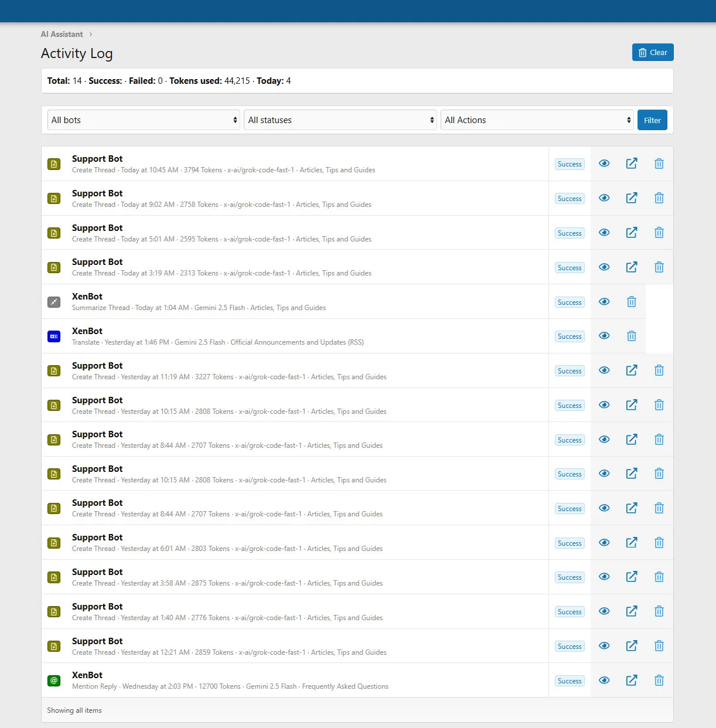Expand the All statuses filter dropdown
Screen dimensions: 716x728
[340, 120]
